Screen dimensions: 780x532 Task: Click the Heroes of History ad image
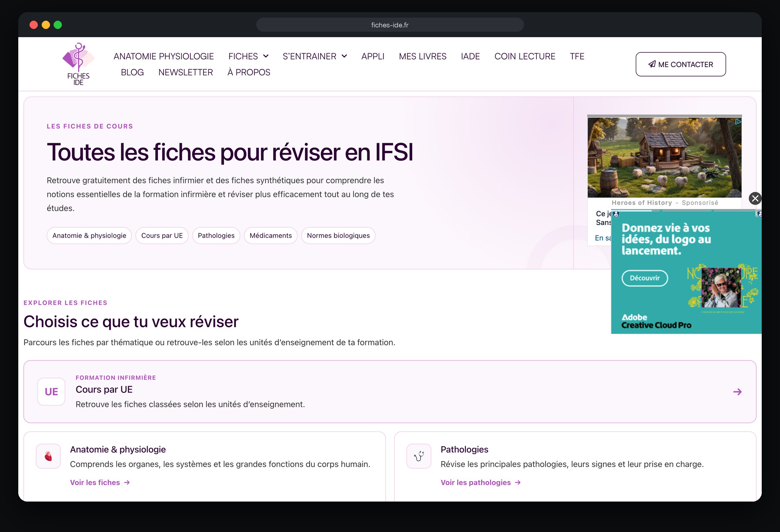pos(665,157)
